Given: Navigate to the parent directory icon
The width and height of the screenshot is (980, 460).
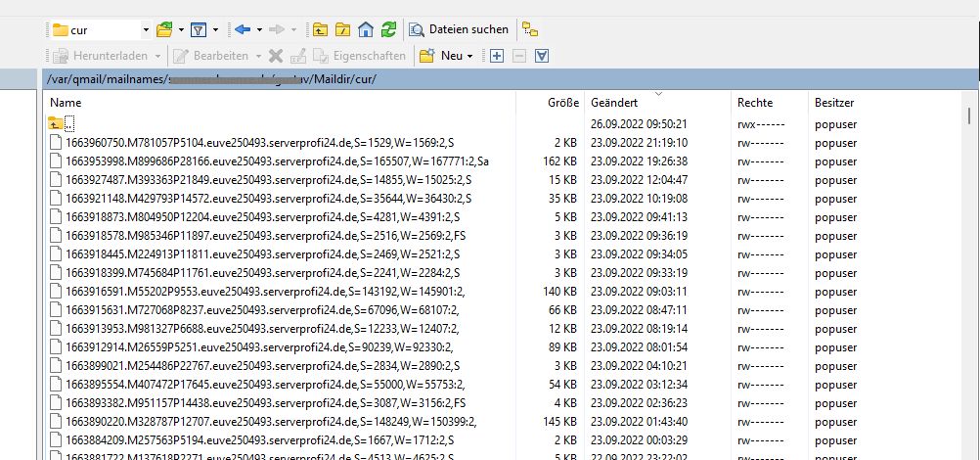Looking at the screenshot, I should click(321, 29).
